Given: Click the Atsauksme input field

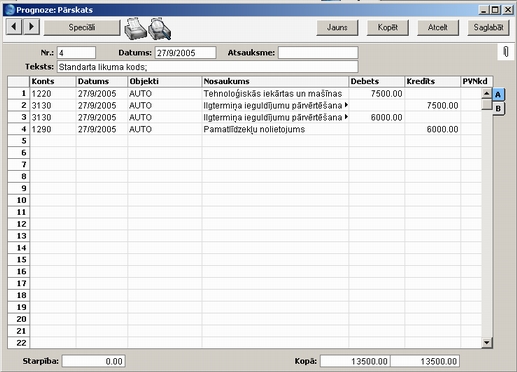Looking at the screenshot, I should [x=318, y=53].
